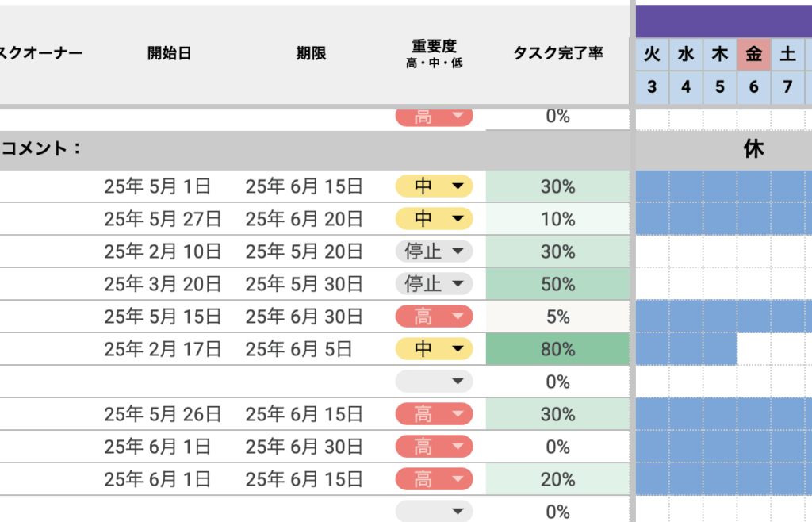Screen dimensions: 812x522
Task: Click the 期限 column header
Action: [x=311, y=53]
